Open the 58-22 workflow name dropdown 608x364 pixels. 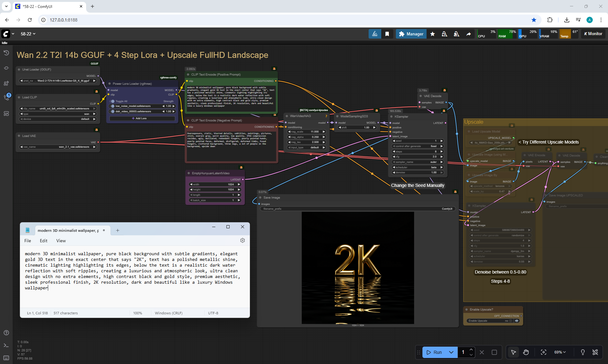[x=28, y=34]
